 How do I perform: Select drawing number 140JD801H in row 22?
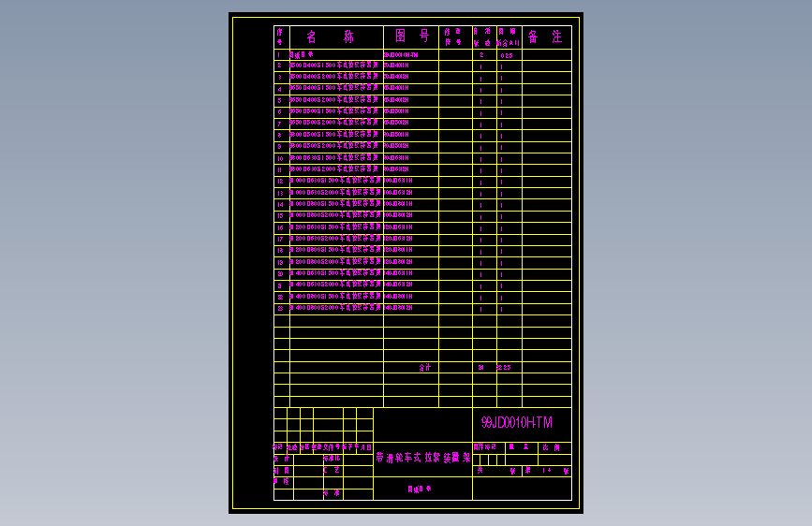(398, 297)
